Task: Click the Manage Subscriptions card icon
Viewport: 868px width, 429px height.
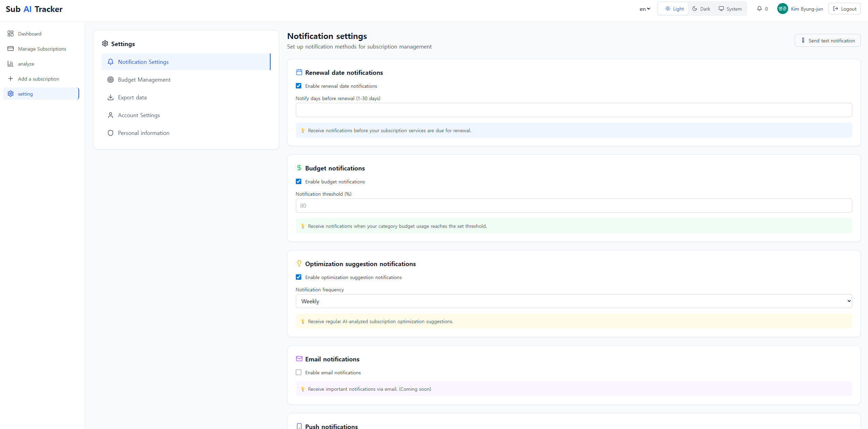Action: (x=11, y=49)
